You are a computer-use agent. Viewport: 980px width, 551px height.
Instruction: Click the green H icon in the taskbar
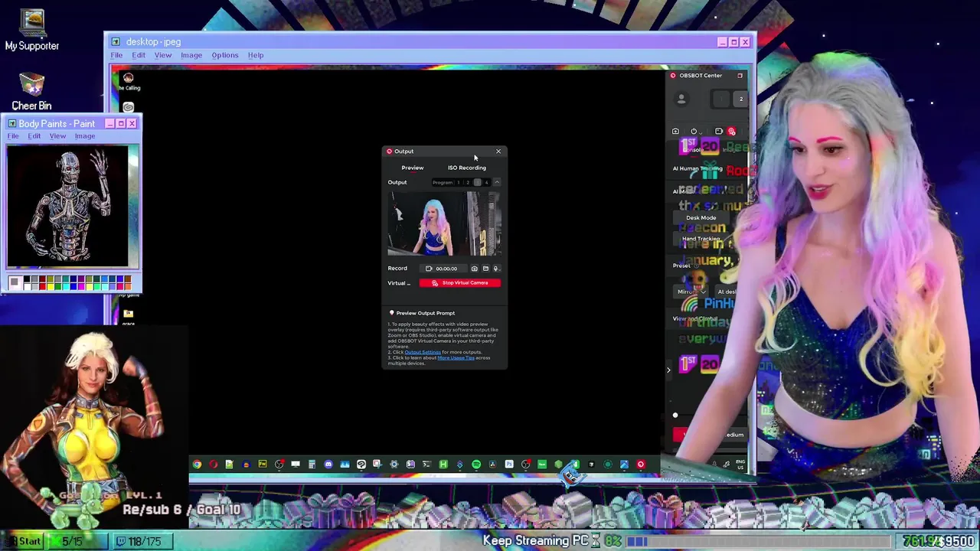pyautogui.click(x=443, y=464)
